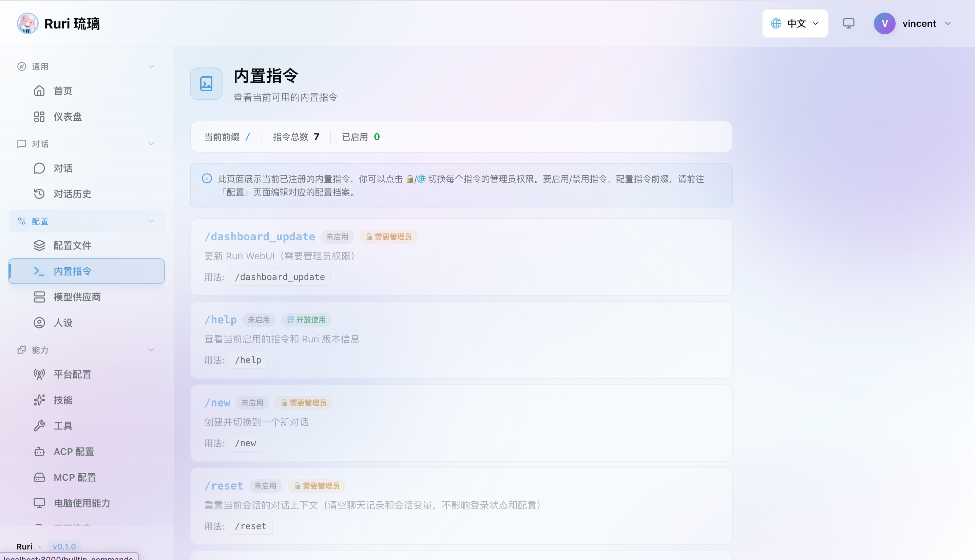Image resolution: width=975 pixels, height=560 pixels.
Task: Click the 未启用 badge on /help
Action: pyautogui.click(x=259, y=320)
